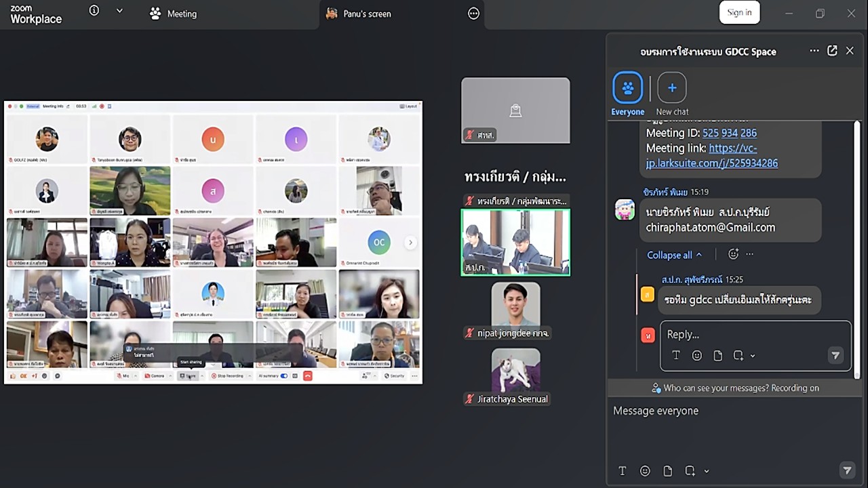Collapse all thread replies
This screenshot has height=488, width=868.
[x=674, y=255]
